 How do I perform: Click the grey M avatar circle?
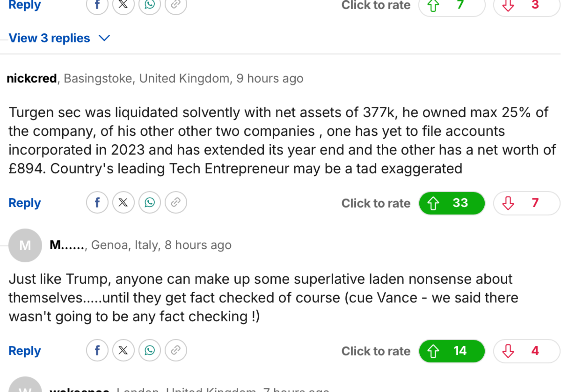point(25,245)
